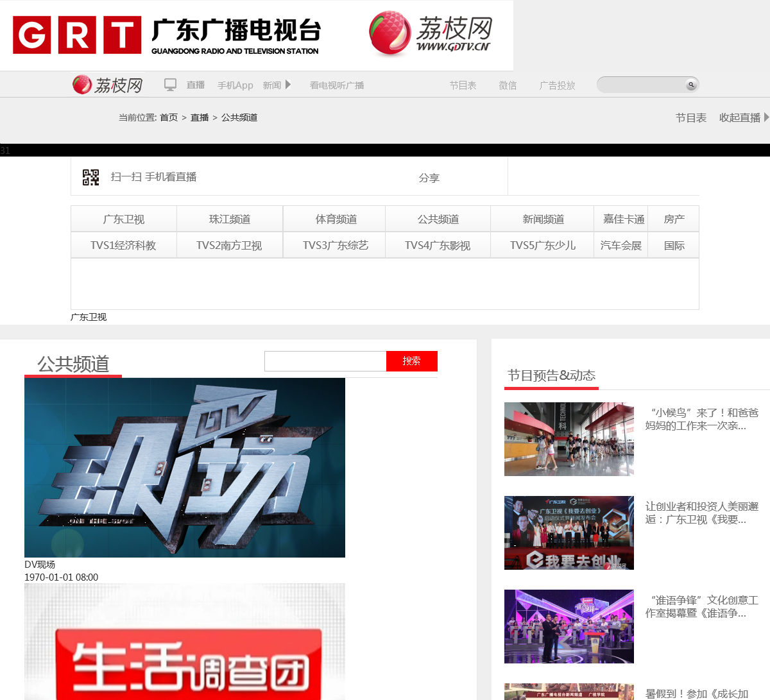Select TVS4广东影视 channel tab
The width and height of the screenshot is (770, 700).
pos(438,245)
